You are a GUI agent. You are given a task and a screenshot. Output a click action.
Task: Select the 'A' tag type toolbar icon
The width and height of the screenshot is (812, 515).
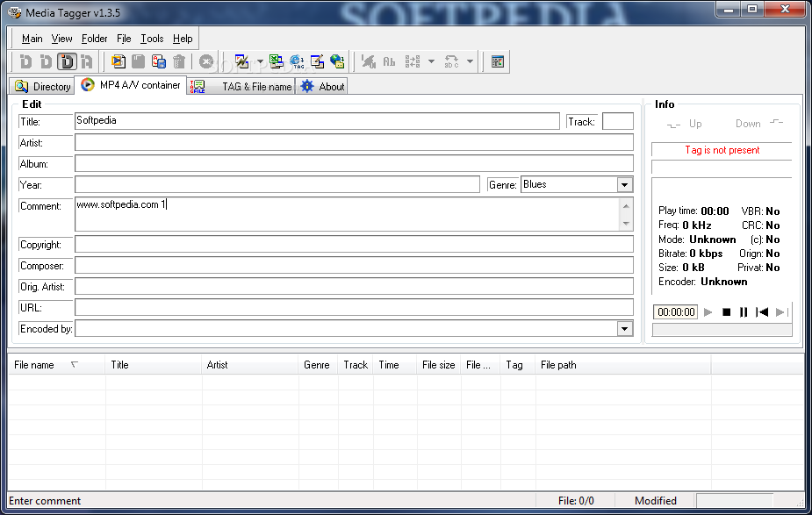87,61
